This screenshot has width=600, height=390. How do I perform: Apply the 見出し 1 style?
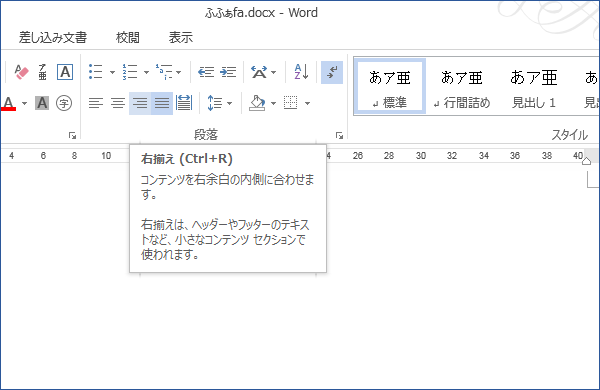point(534,87)
